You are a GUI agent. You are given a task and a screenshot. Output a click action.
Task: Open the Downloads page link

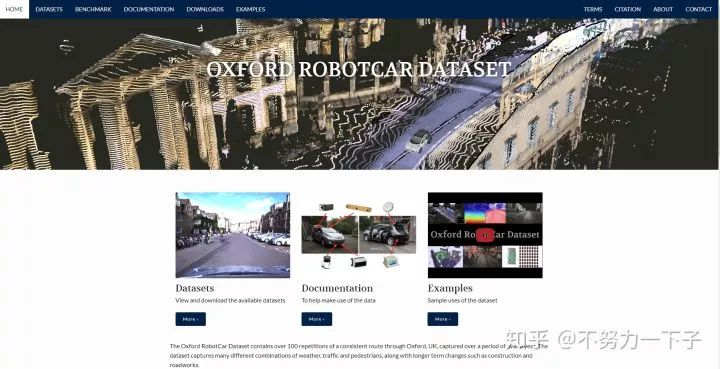point(205,9)
